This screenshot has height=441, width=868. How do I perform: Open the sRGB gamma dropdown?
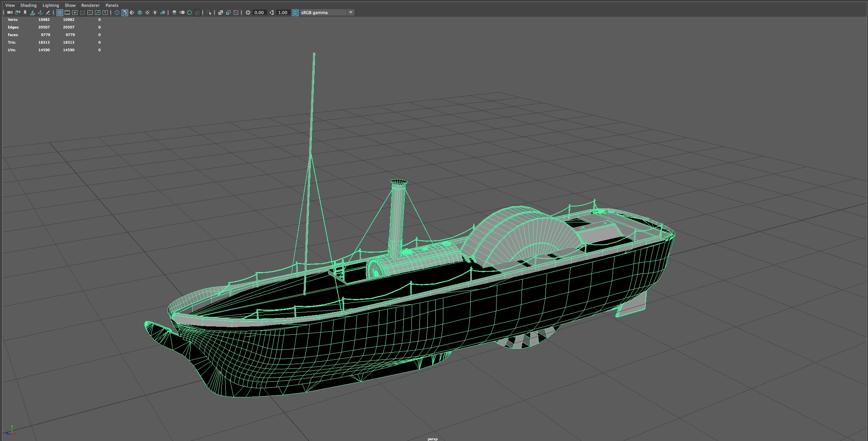327,13
